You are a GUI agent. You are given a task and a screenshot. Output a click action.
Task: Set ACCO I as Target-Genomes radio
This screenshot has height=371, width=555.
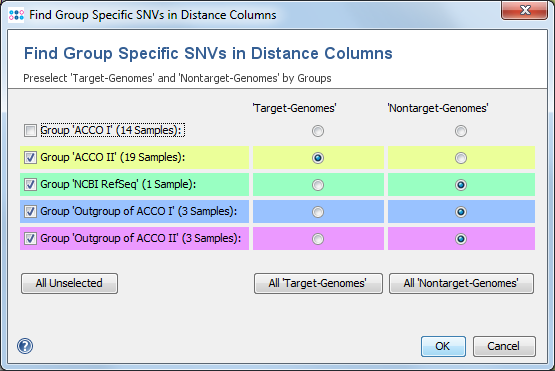point(318,131)
